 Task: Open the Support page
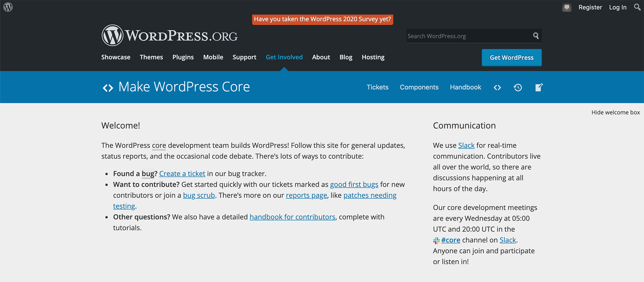244,57
